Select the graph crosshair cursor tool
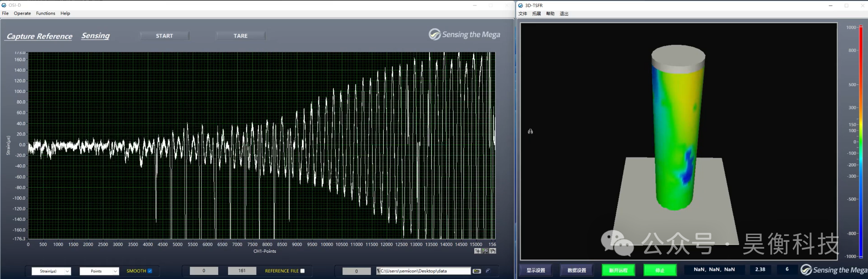This screenshot has height=279, width=868. click(478, 251)
